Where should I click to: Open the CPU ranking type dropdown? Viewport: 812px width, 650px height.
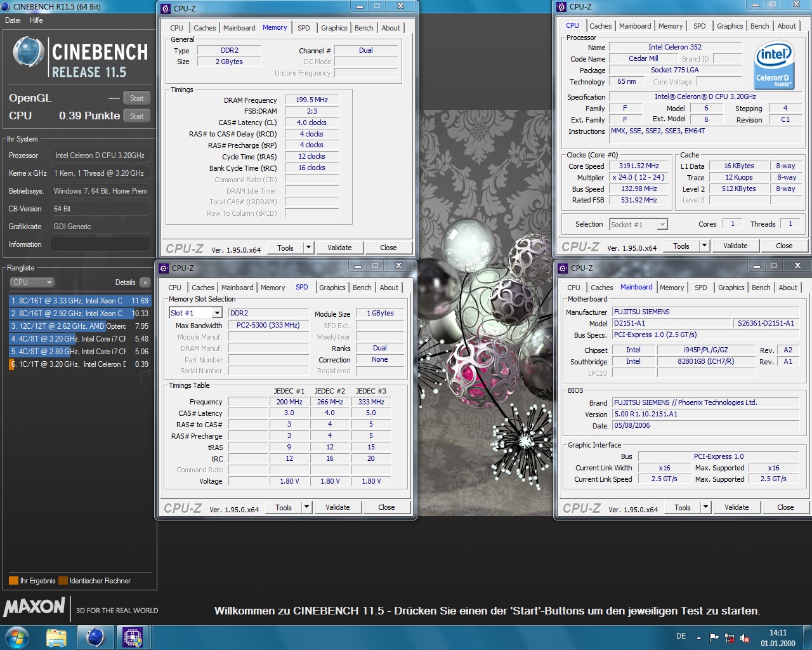tap(32, 282)
